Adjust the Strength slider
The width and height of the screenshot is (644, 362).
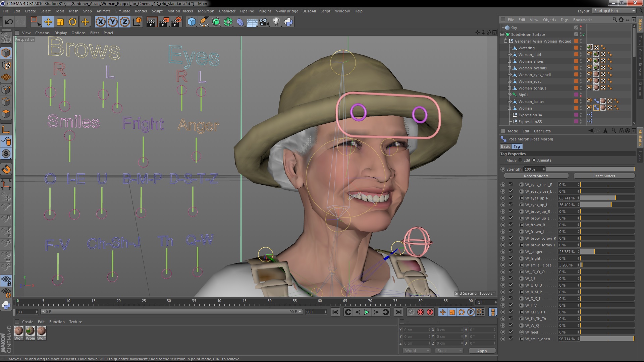click(x=590, y=169)
